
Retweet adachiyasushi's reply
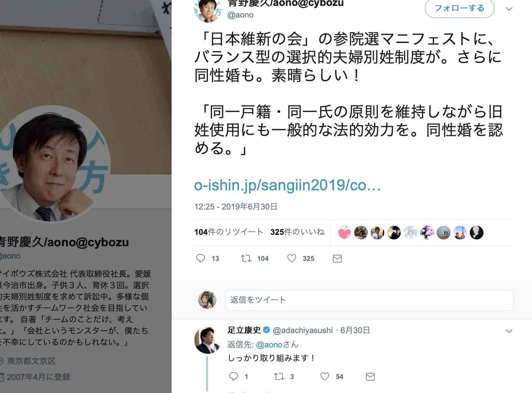(279, 376)
